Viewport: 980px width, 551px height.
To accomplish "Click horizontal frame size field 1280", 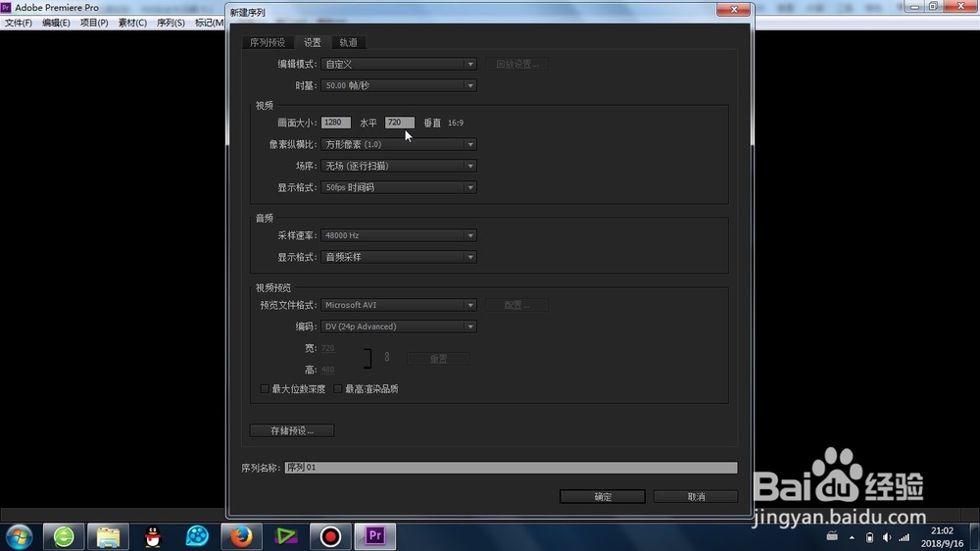I will (335, 123).
